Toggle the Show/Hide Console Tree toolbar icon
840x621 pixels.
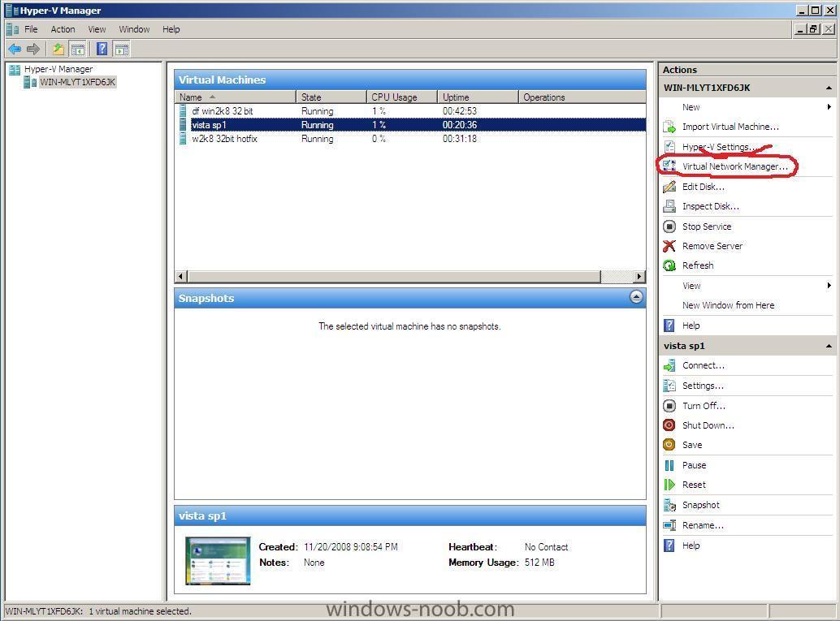pos(78,50)
